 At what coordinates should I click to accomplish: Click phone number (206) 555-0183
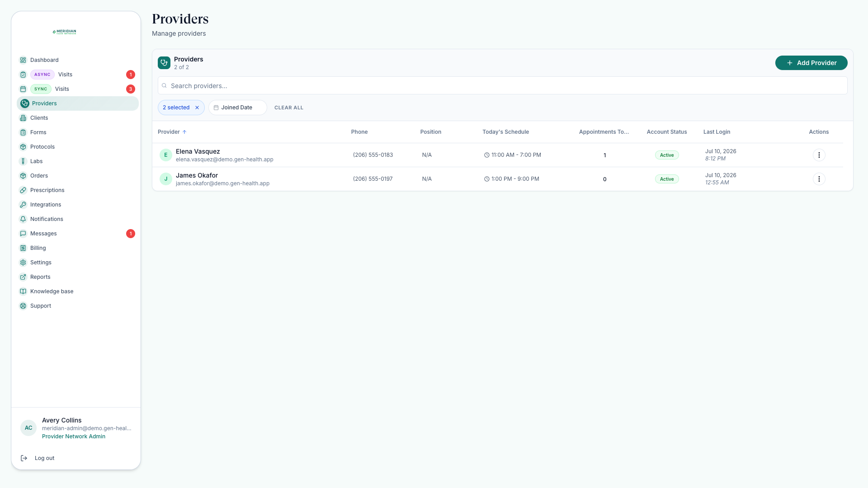click(373, 155)
